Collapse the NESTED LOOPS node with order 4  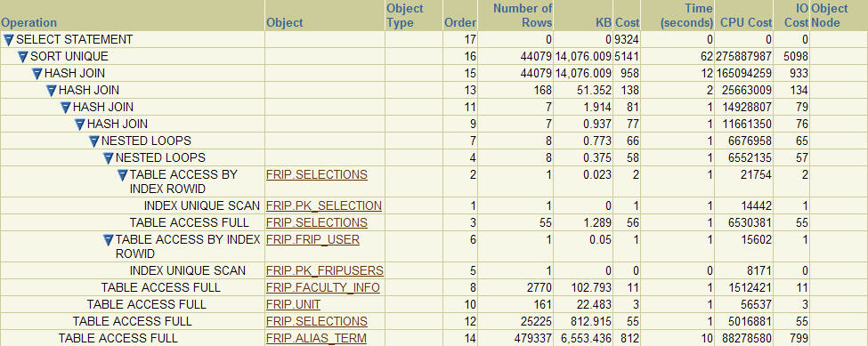109,158
